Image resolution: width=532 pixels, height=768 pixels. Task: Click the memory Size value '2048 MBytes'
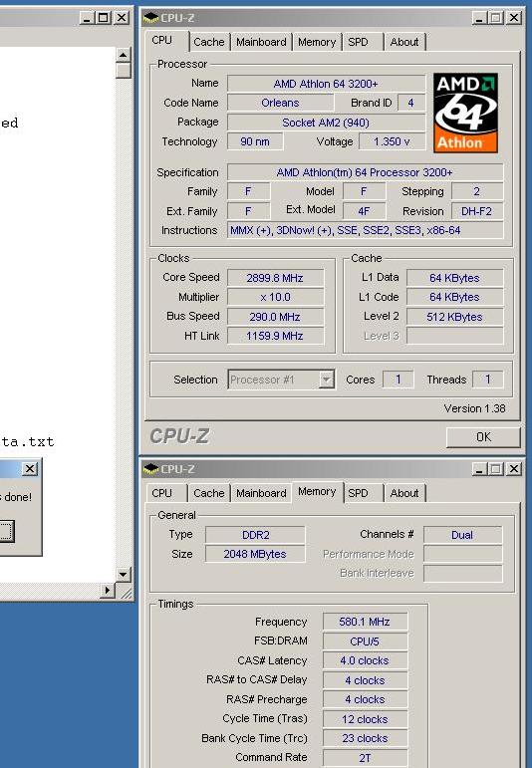(x=255, y=554)
